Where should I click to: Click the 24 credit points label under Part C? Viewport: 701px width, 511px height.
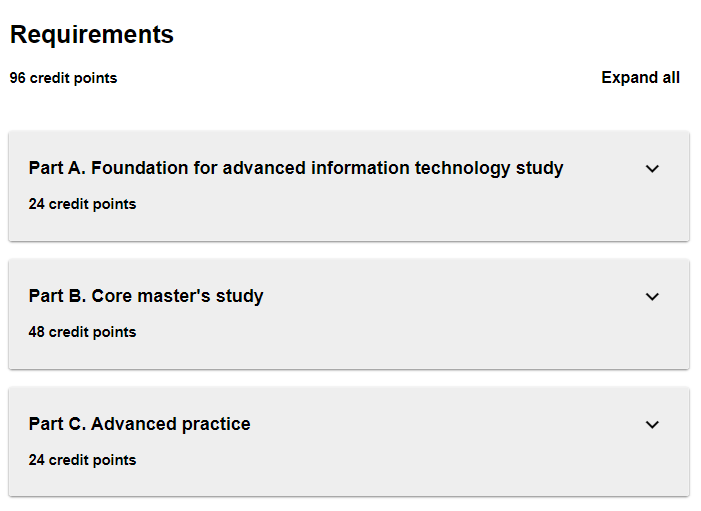click(x=82, y=460)
